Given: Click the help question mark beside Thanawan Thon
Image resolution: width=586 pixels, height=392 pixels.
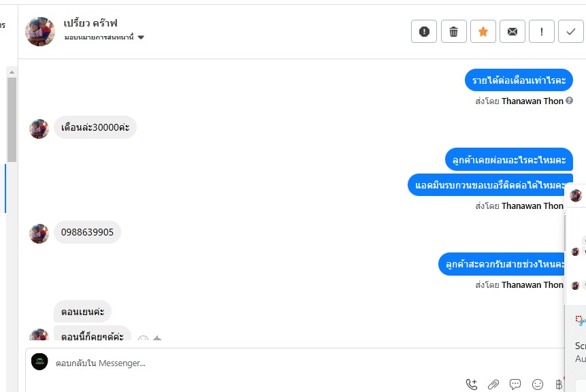Looking at the screenshot, I should click(x=569, y=101).
